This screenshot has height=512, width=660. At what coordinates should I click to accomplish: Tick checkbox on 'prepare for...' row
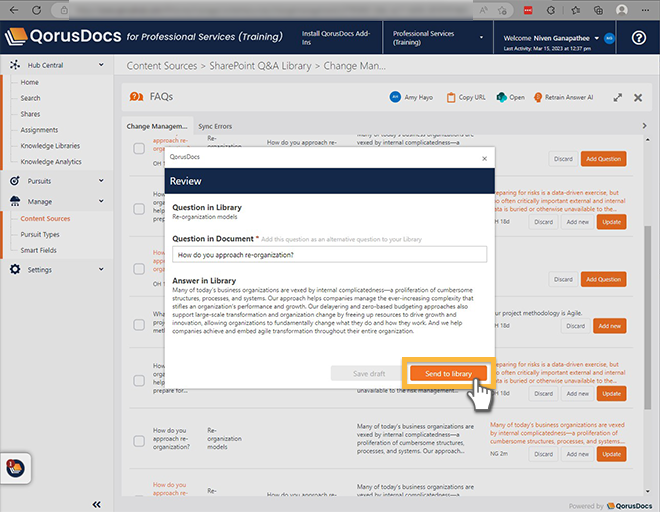click(x=139, y=381)
